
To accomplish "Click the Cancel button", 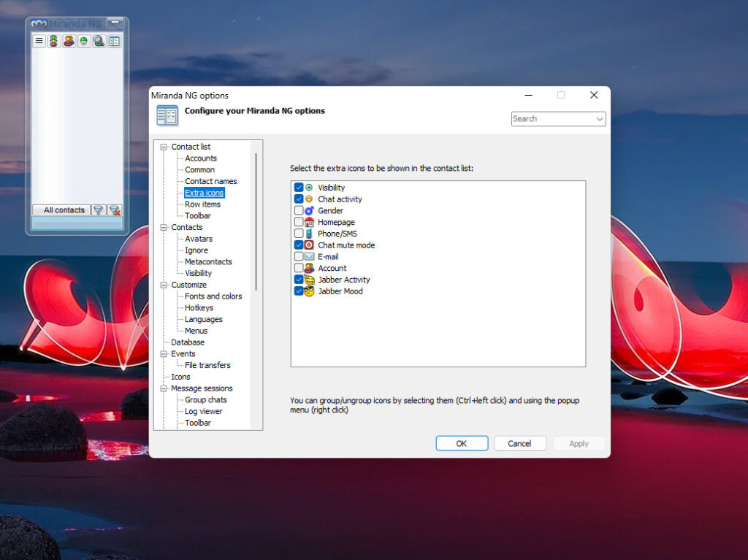I will (519, 443).
